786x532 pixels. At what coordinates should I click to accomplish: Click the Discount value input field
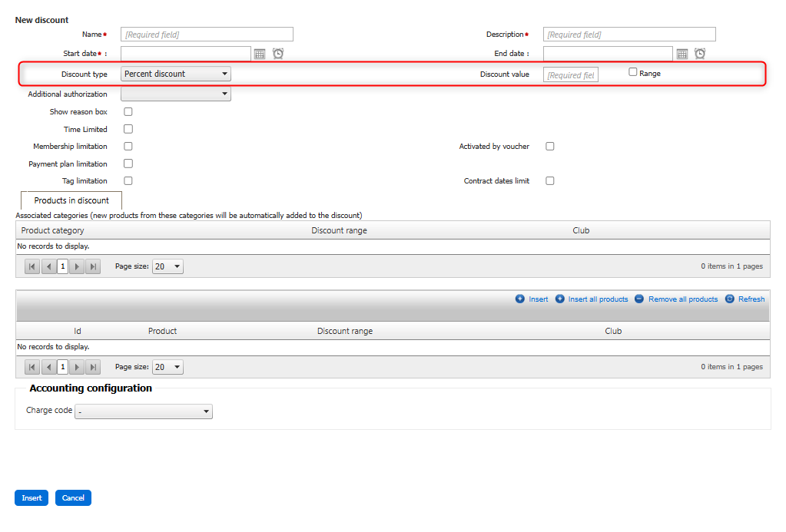pyautogui.click(x=570, y=75)
